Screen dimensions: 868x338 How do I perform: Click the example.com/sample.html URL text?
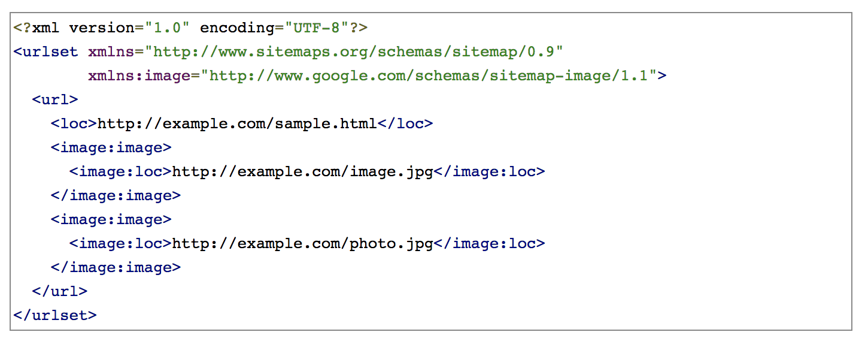237,124
